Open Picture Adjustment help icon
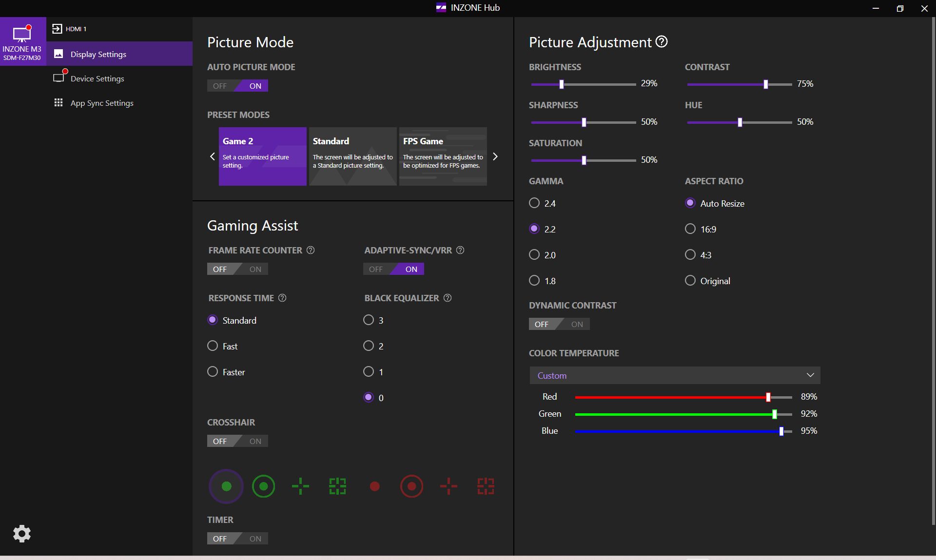 click(x=662, y=42)
